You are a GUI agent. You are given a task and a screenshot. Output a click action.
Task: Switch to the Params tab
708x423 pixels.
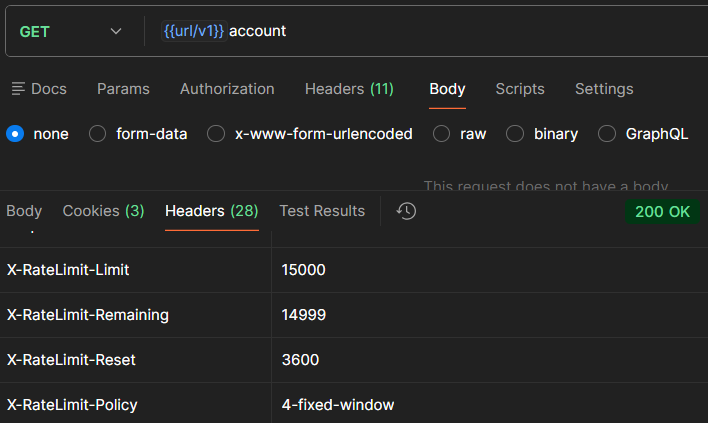tap(123, 89)
